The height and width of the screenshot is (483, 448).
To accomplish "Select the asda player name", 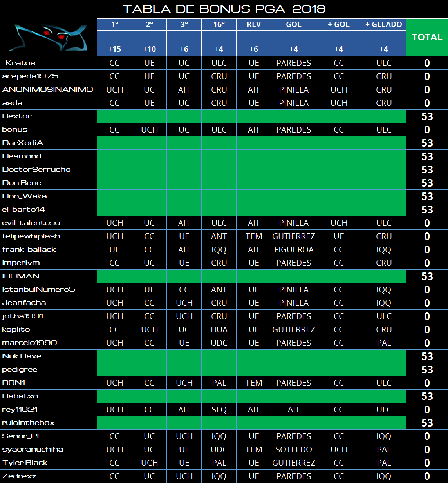I will tap(13, 103).
